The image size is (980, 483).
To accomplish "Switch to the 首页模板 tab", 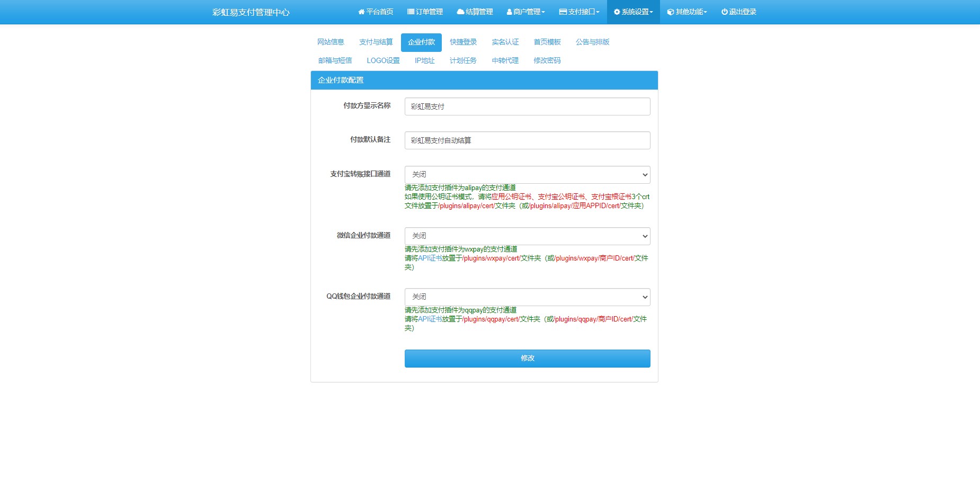I will coord(547,42).
